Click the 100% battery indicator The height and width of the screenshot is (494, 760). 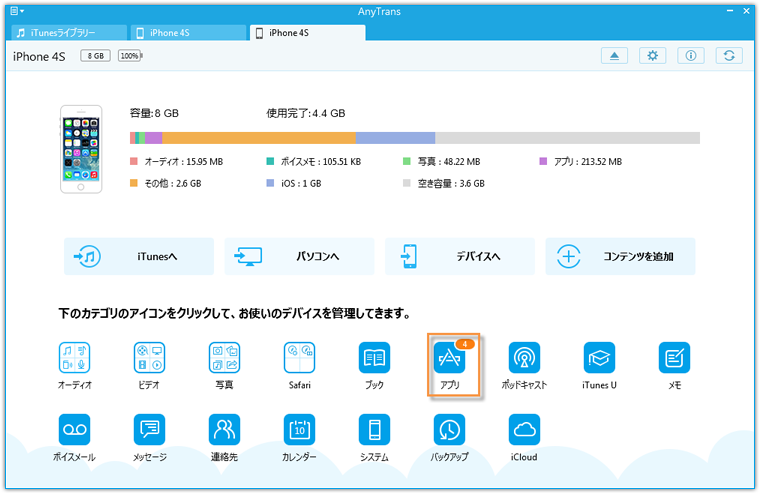130,56
